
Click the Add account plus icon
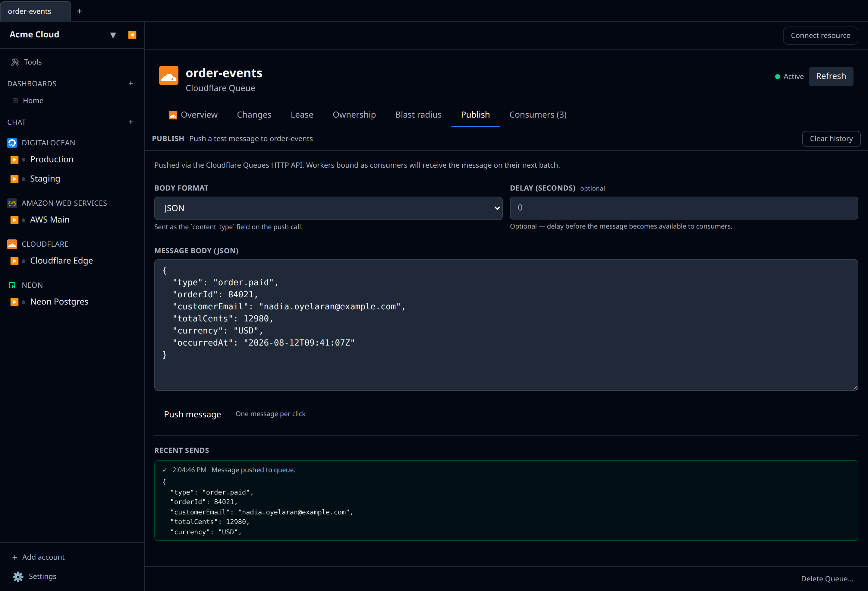tap(15, 557)
